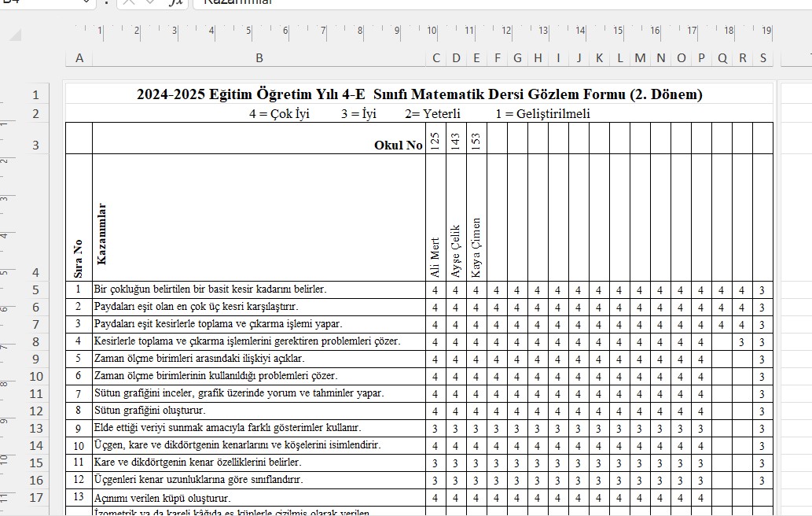
Task: Select the '4' in column Q, row 7
Action: 722,325
